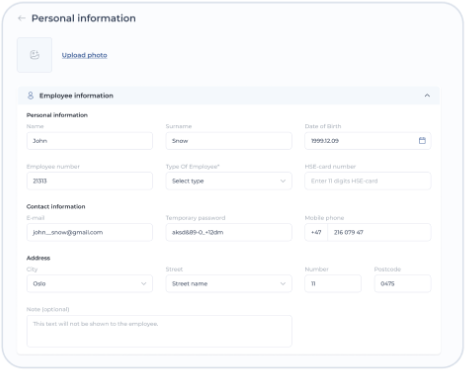Open the Street name dropdown
The image size is (466, 370).
229,284
